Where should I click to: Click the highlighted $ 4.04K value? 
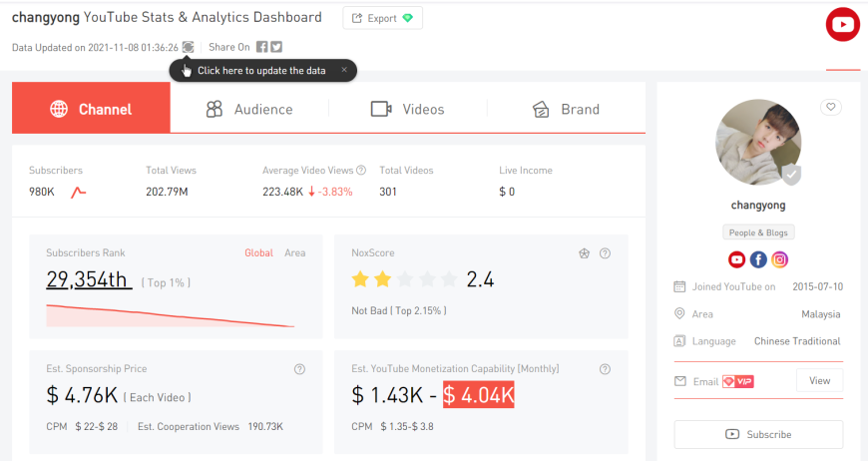[478, 394]
